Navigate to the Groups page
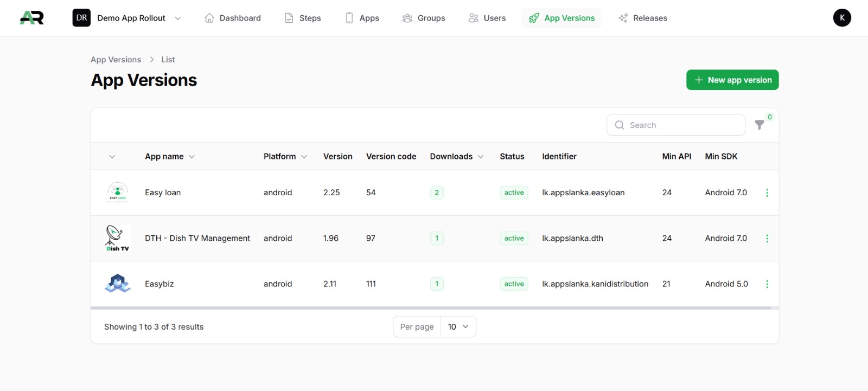The image size is (868, 391). 424,18
